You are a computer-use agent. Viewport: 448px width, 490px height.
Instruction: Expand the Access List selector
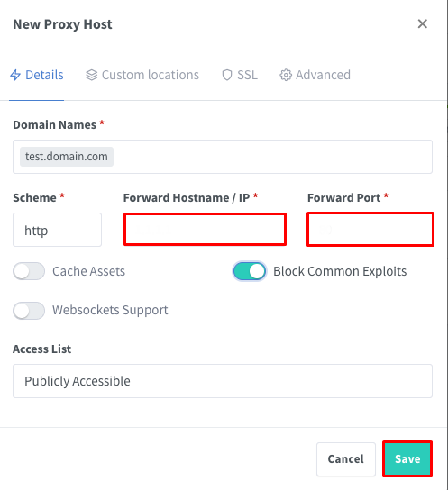click(x=223, y=381)
